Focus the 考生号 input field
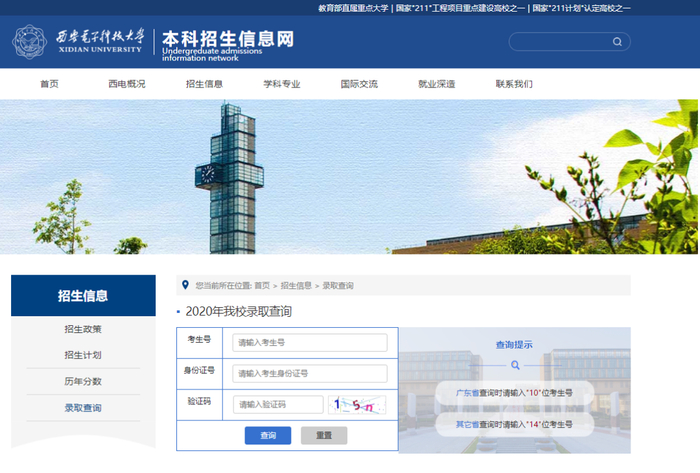The width and height of the screenshot is (700, 473). pos(310,343)
